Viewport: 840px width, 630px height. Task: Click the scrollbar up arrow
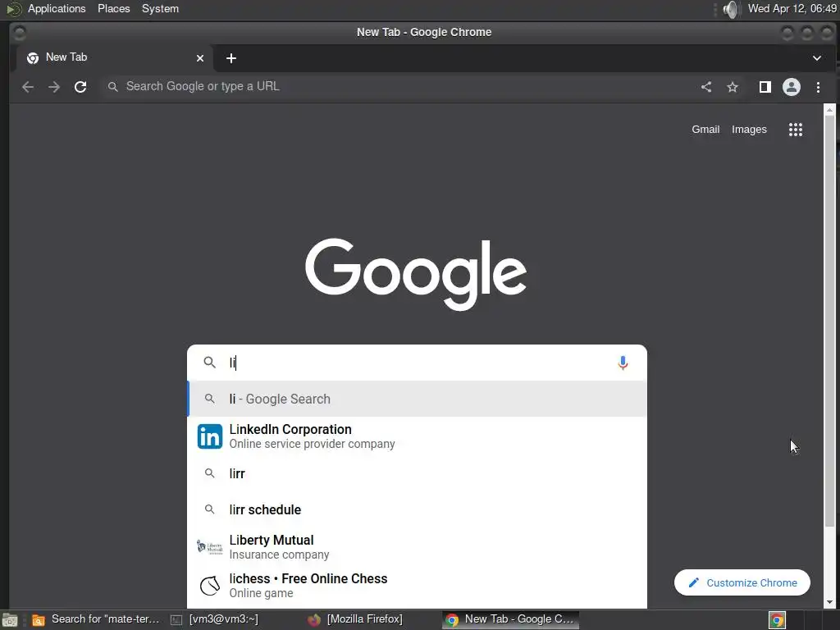[x=829, y=110]
